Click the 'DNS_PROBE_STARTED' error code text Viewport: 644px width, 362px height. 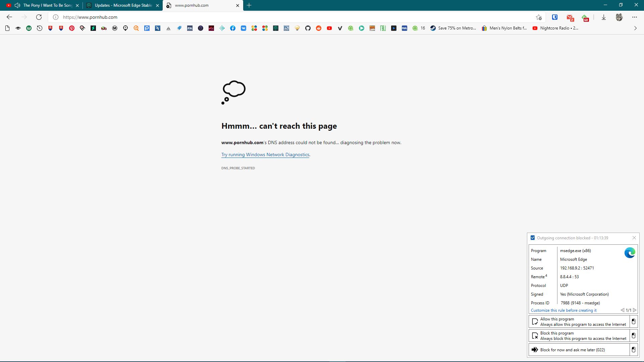[238, 168]
